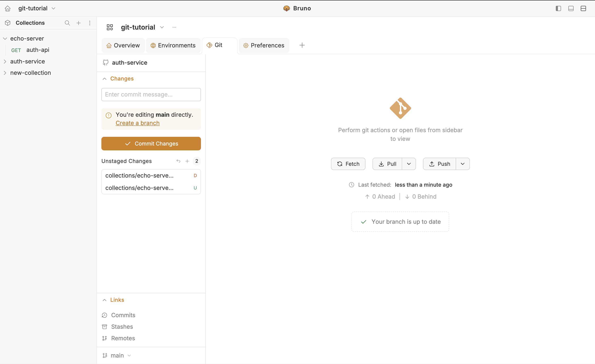Switch to the Preferences tab

(264, 45)
